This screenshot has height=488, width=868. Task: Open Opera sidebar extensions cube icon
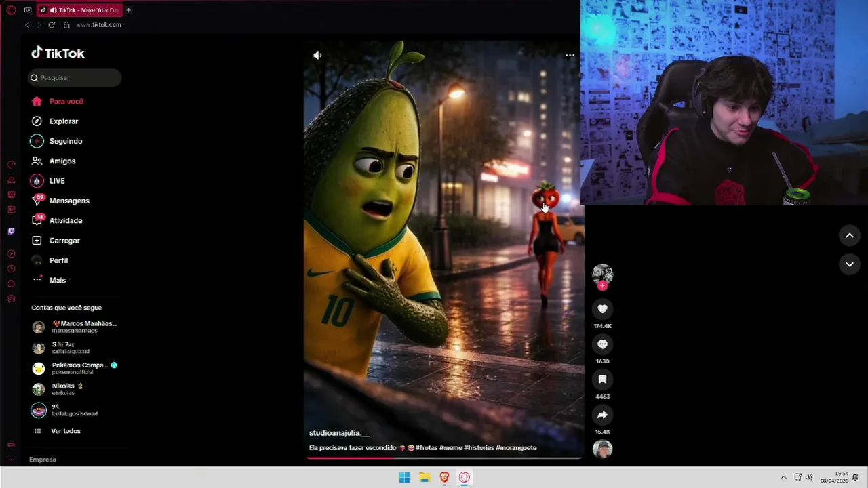(x=11, y=283)
